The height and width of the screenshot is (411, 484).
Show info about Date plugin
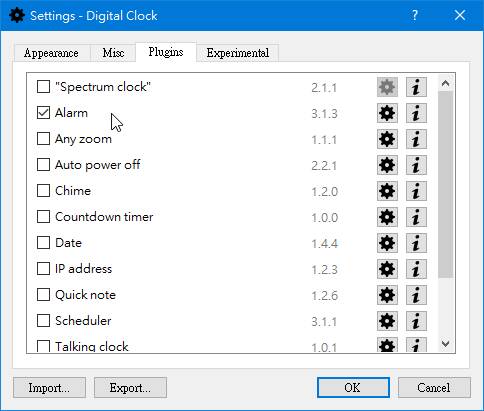coord(416,243)
